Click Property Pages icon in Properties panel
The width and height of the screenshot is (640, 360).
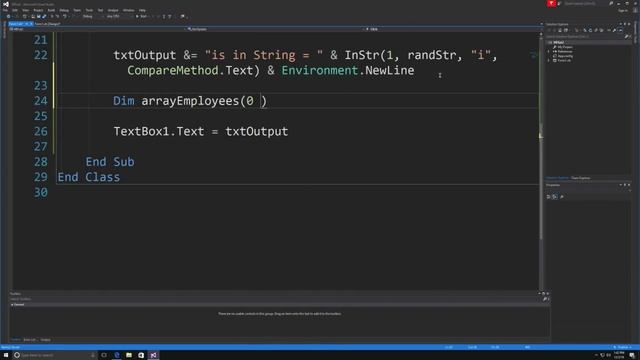click(562, 197)
